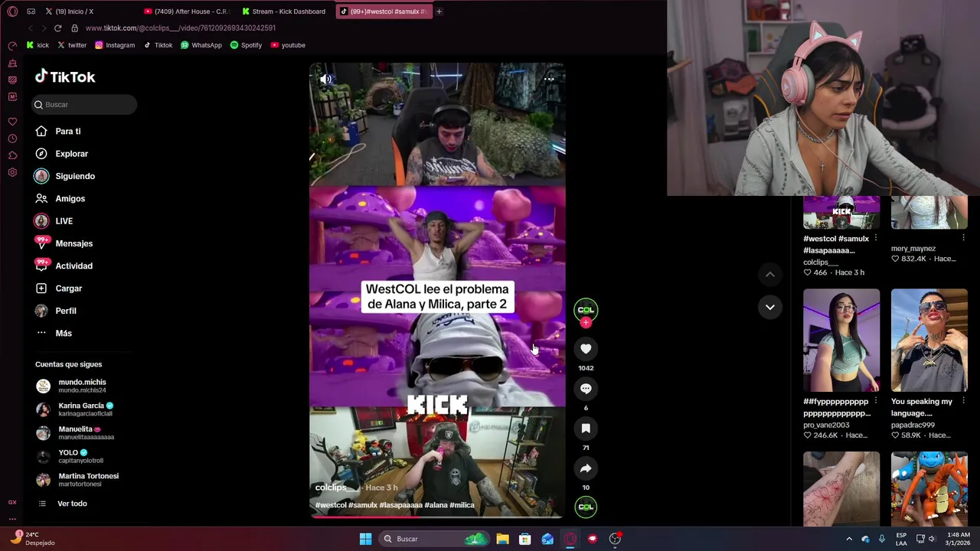Click the TikTok logo

click(65, 77)
